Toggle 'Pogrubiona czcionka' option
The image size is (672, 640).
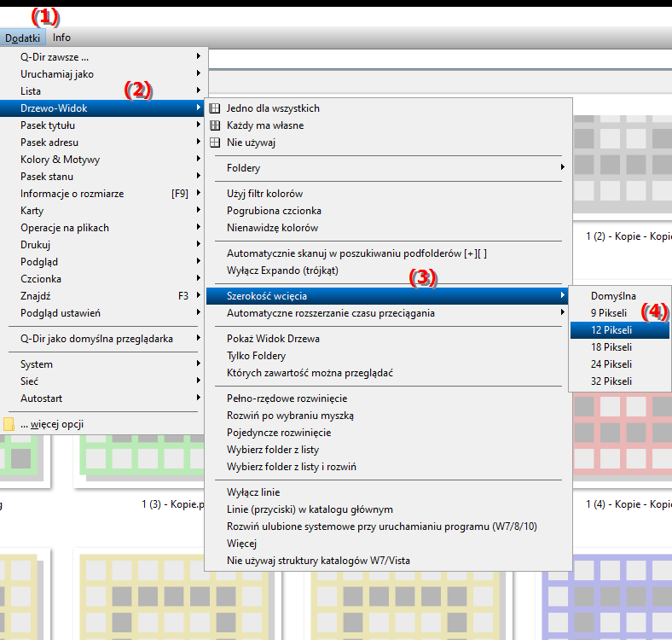click(x=388, y=211)
